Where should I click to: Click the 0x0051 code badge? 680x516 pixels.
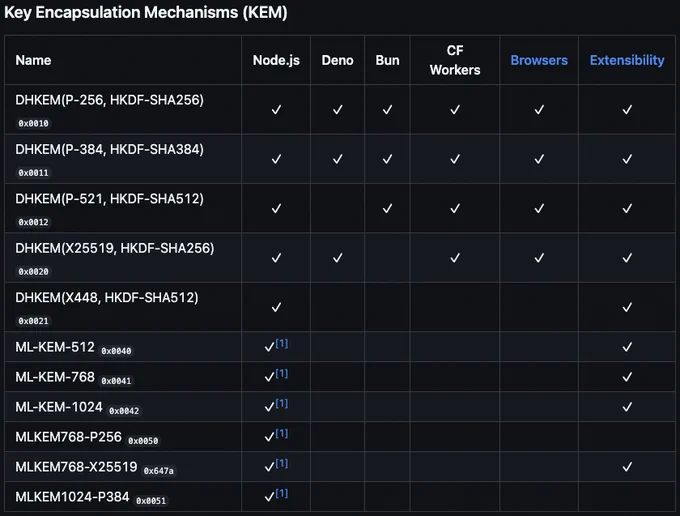[x=151, y=501]
